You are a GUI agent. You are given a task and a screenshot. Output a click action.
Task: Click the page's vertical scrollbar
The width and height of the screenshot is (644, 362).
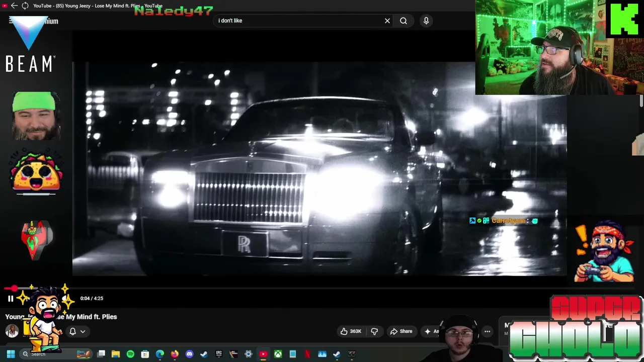(x=641, y=101)
